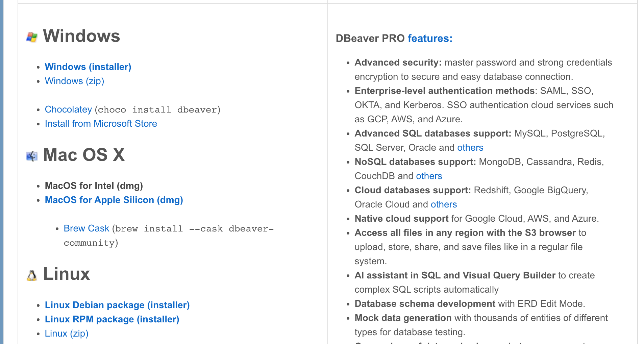The image size is (644, 344).
Task: Click Install from Microsoft Store
Action: click(x=101, y=124)
